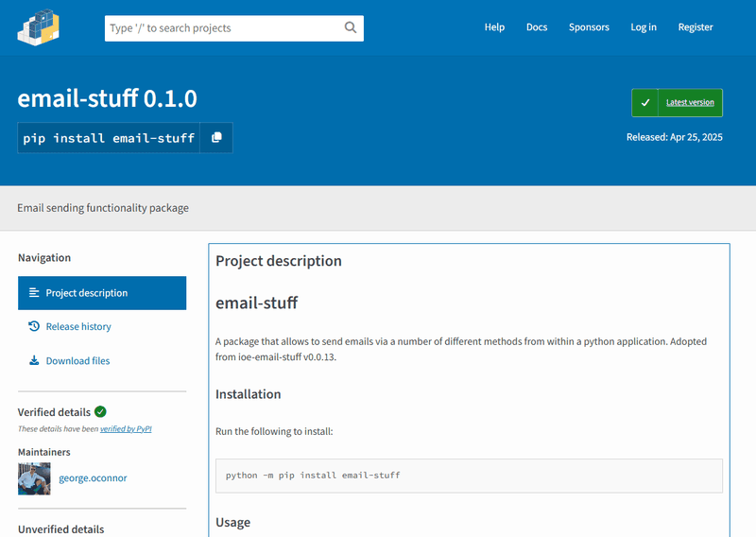Viewport: 756px width, 537px height.
Task: Click the green Verified details checkmark
Action: 100,411
